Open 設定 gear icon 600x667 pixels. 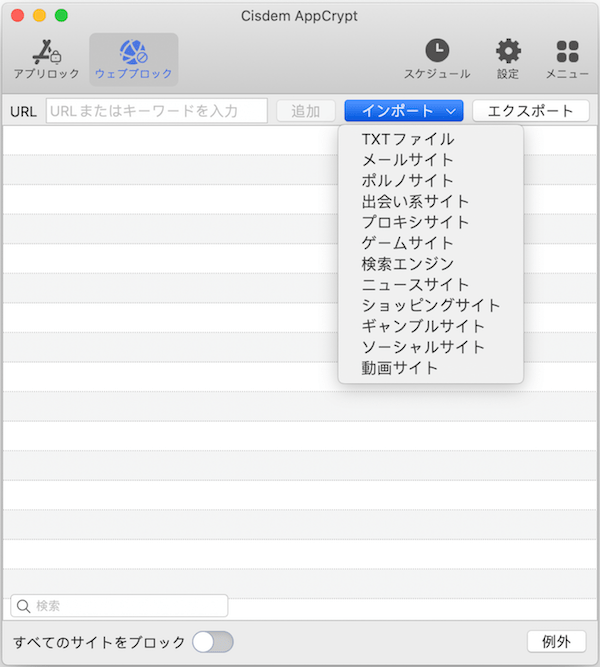[508, 51]
